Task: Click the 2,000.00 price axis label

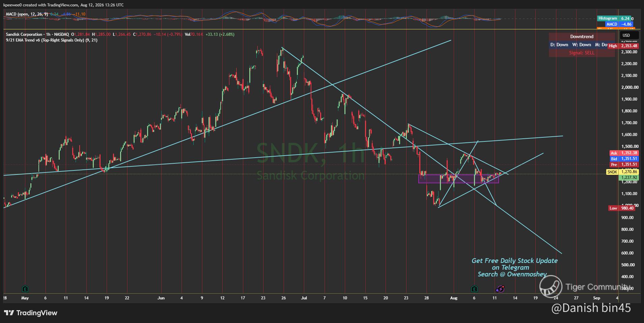Action: pos(629,87)
